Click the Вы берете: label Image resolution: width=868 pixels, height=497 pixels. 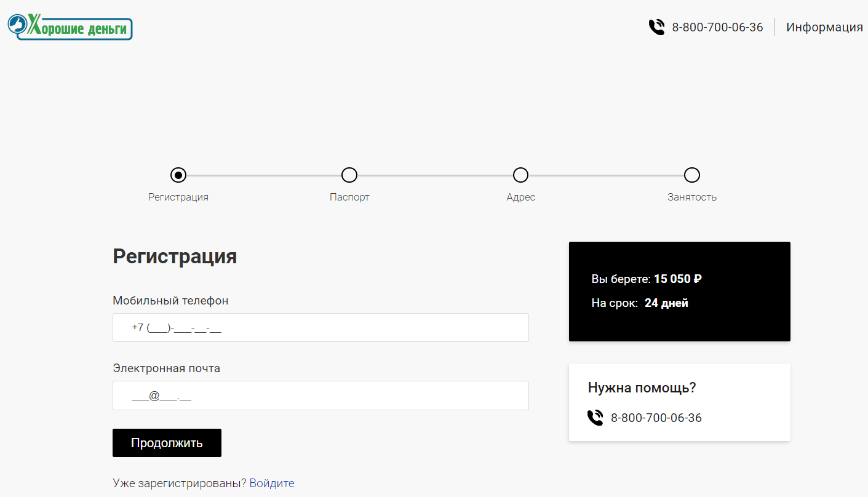coord(621,279)
